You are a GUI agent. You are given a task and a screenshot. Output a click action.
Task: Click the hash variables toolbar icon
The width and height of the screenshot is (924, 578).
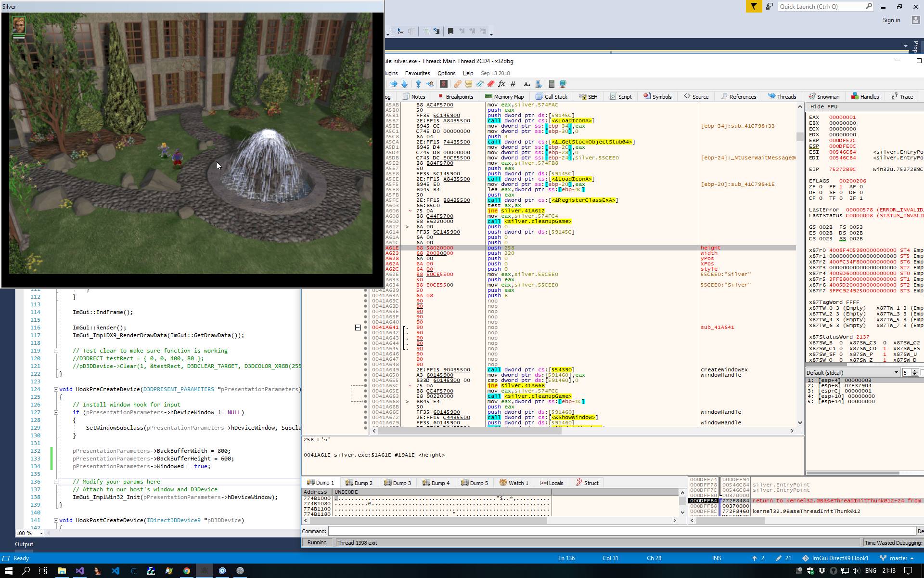point(513,84)
